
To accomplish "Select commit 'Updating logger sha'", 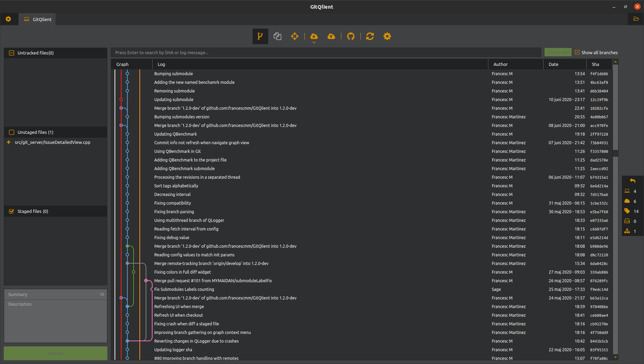I will point(173,350).
